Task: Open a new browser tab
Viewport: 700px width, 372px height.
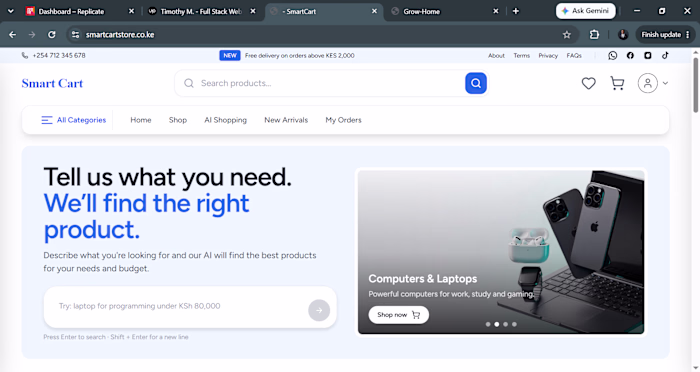Action: (516, 11)
